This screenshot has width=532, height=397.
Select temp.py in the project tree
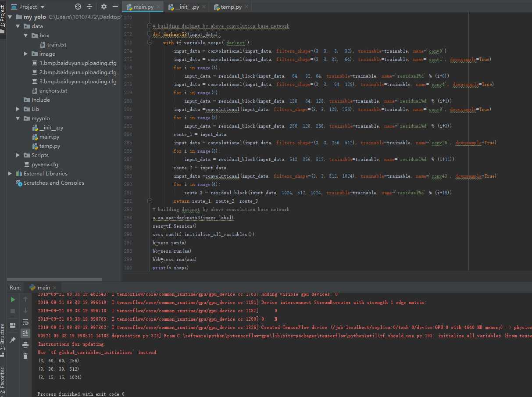tap(50, 146)
